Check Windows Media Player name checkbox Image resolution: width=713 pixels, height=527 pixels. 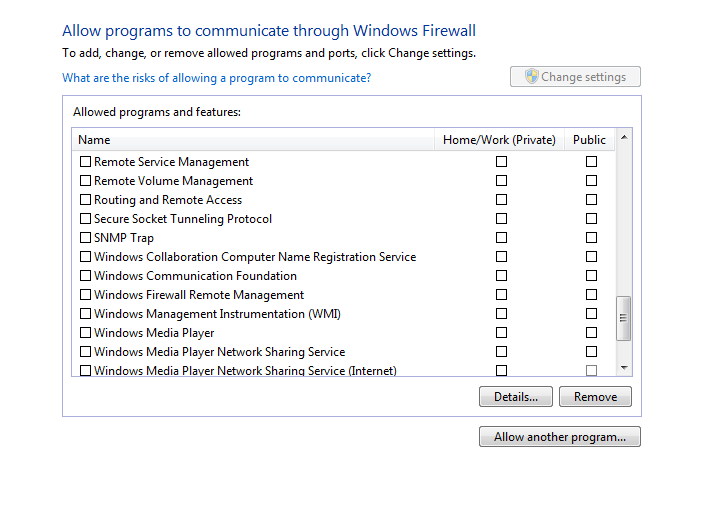[85, 333]
